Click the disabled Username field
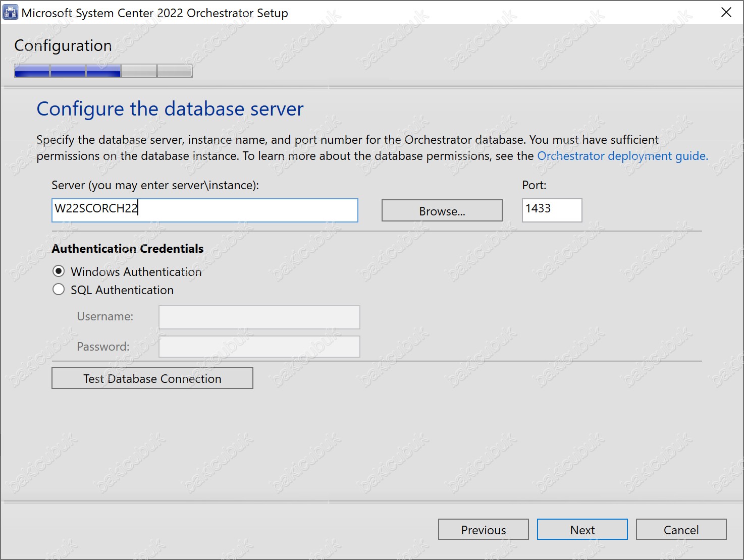This screenshot has width=744, height=560. tap(259, 317)
